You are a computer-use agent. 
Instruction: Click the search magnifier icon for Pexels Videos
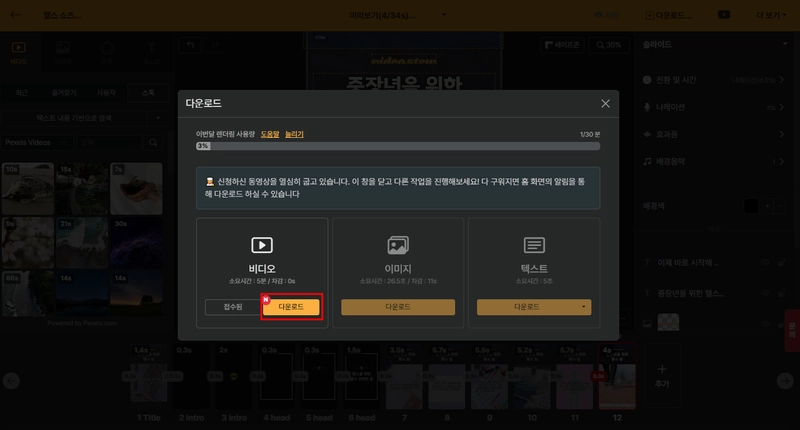click(x=153, y=143)
